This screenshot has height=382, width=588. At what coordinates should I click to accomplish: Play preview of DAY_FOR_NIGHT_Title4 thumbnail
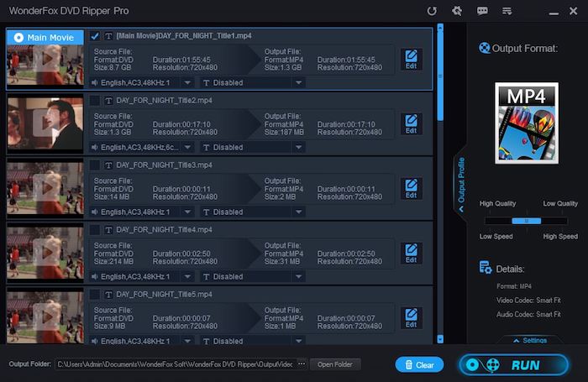[46, 253]
